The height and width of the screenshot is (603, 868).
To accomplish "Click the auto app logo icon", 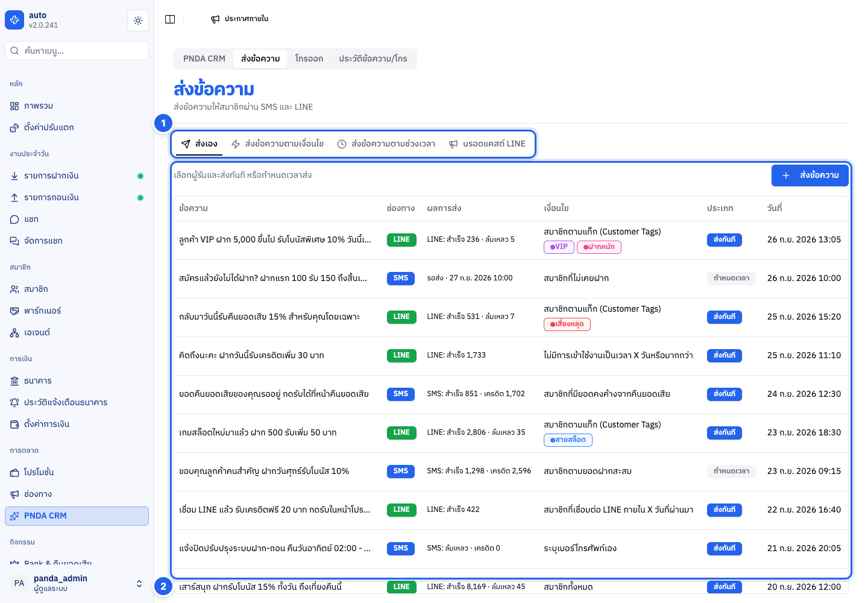I will (14, 20).
